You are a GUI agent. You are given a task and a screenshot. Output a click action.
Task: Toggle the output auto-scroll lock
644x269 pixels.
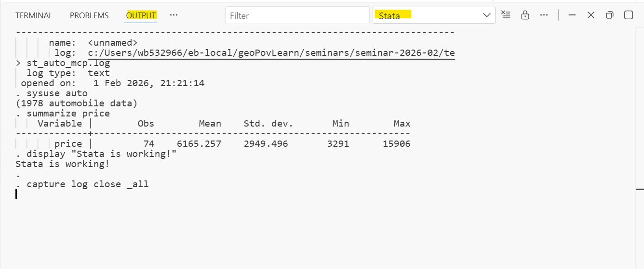point(525,15)
